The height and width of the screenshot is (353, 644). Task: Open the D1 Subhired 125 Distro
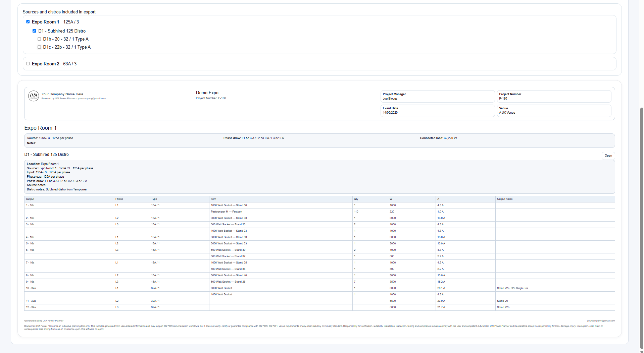click(x=608, y=156)
